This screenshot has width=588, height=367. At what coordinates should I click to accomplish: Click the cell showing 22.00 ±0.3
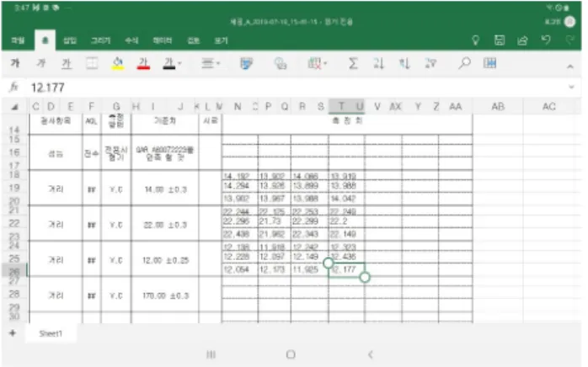pos(165,225)
